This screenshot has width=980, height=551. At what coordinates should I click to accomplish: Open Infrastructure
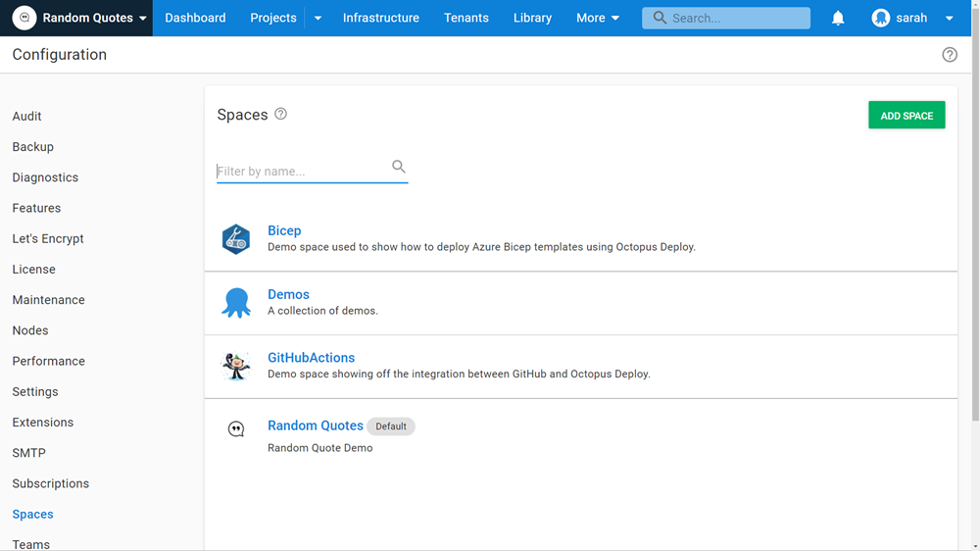tap(380, 18)
